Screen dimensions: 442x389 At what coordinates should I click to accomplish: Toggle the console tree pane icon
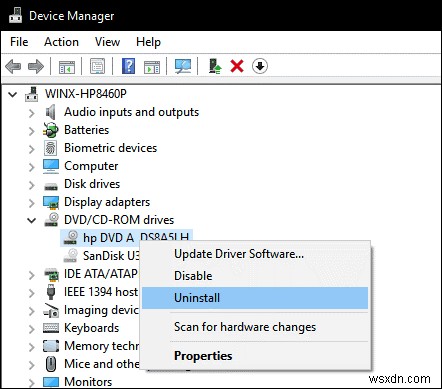(x=67, y=67)
